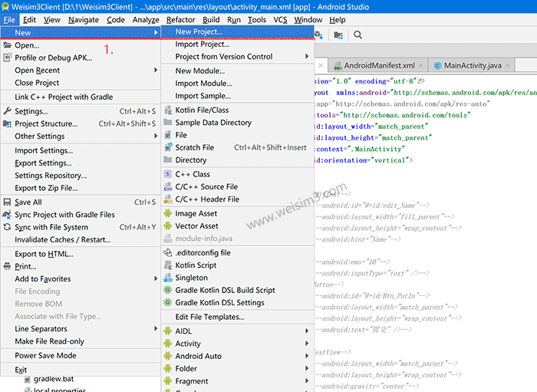Switch to the MainActivity.java tab
Screen dimensions: 537x392
pyautogui.click(x=473, y=66)
